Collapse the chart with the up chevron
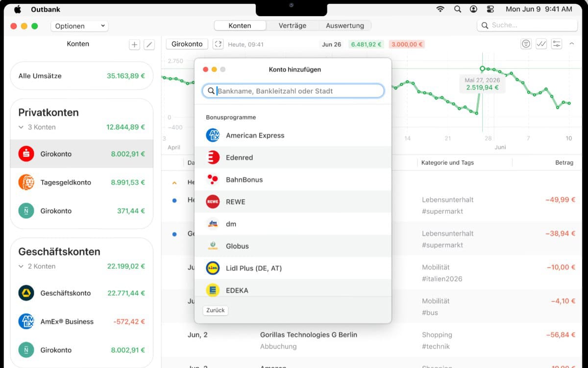This screenshot has width=588, height=368. pyautogui.click(x=571, y=44)
